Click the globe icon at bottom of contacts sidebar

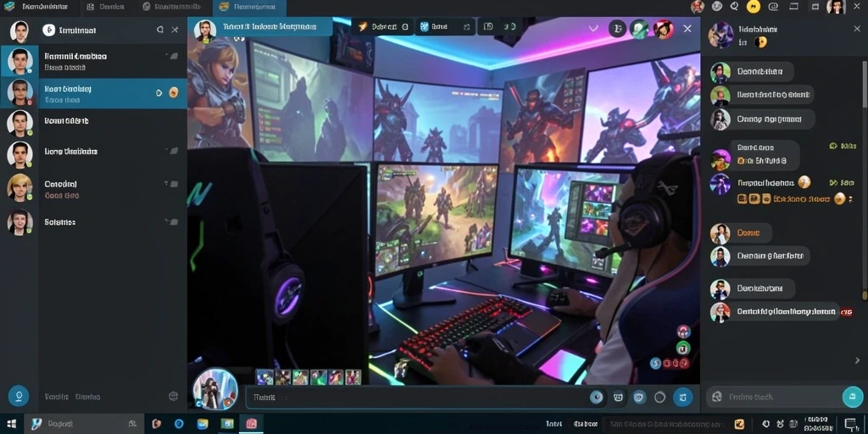tap(173, 396)
